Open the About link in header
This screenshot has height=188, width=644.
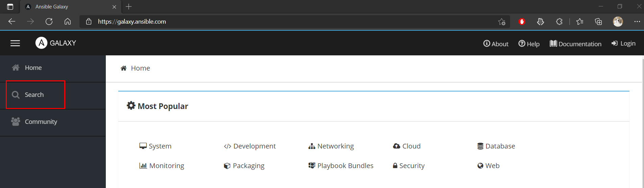coord(496,44)
